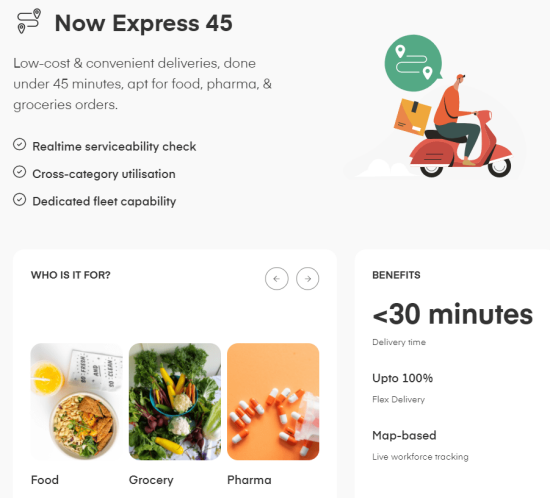Click the orange parcel box on the scooter

pyautogui.click(x=412, y=117)
